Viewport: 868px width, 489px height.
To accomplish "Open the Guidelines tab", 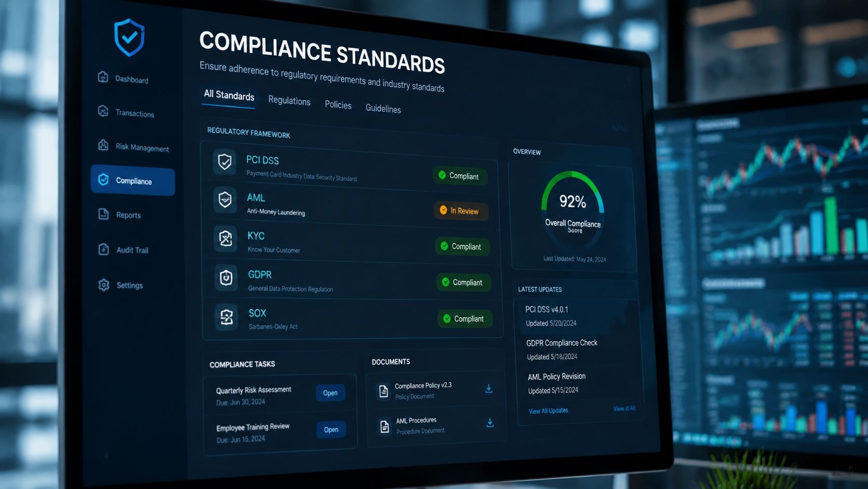I will [x=383, y=108].
